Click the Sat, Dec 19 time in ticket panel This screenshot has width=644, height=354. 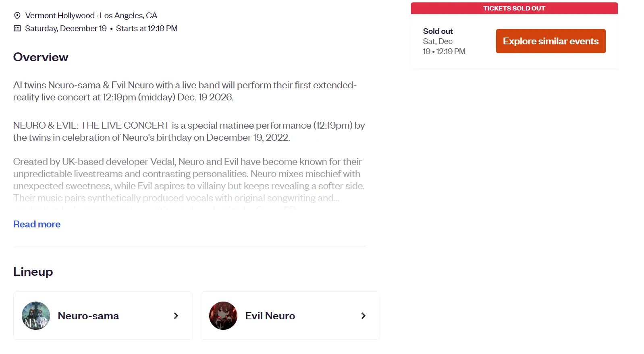coord(444,46)
